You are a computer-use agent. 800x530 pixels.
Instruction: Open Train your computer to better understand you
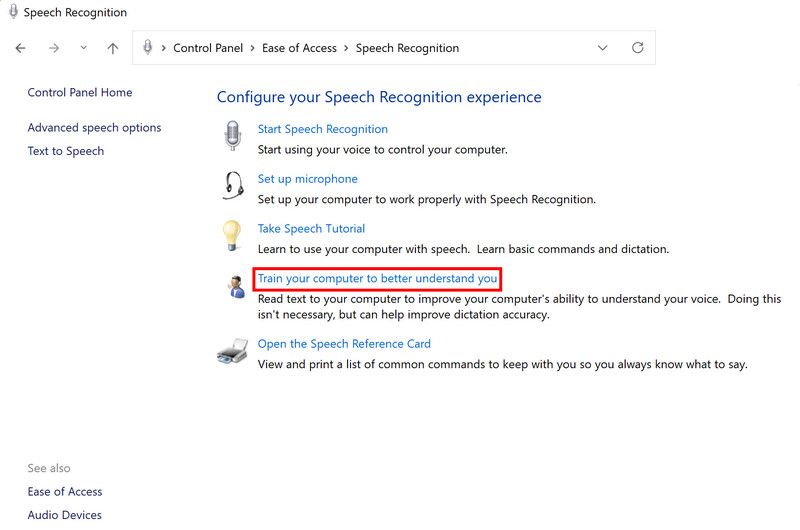point(377,279)
